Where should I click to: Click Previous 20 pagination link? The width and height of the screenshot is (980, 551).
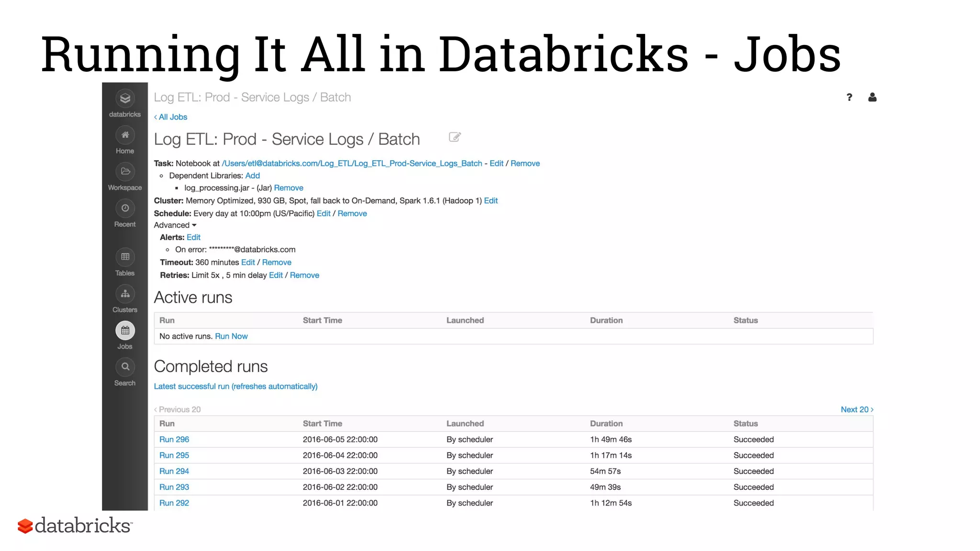click(x=178, y=410)
